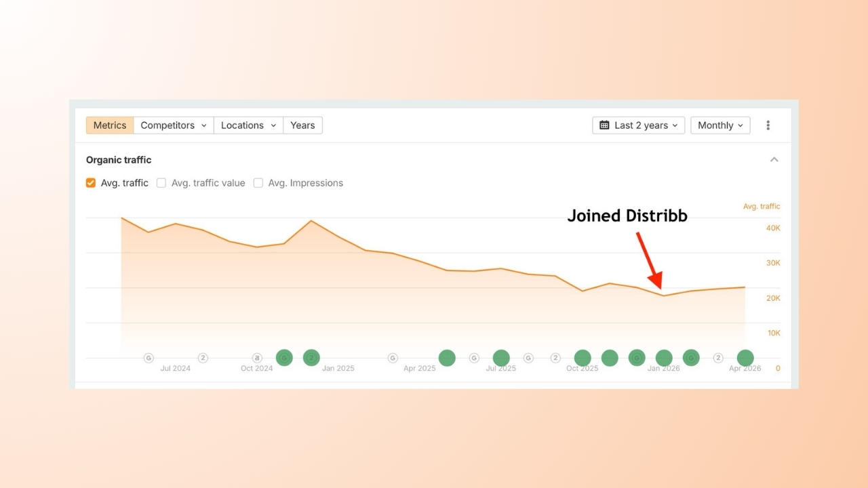
Task: Click the Apr 2026 date label
Action: [745, 369]
